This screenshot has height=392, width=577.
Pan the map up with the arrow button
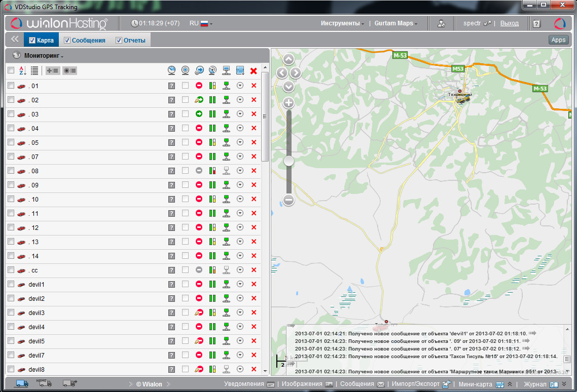pyautogui.click(x=288, y=59)
